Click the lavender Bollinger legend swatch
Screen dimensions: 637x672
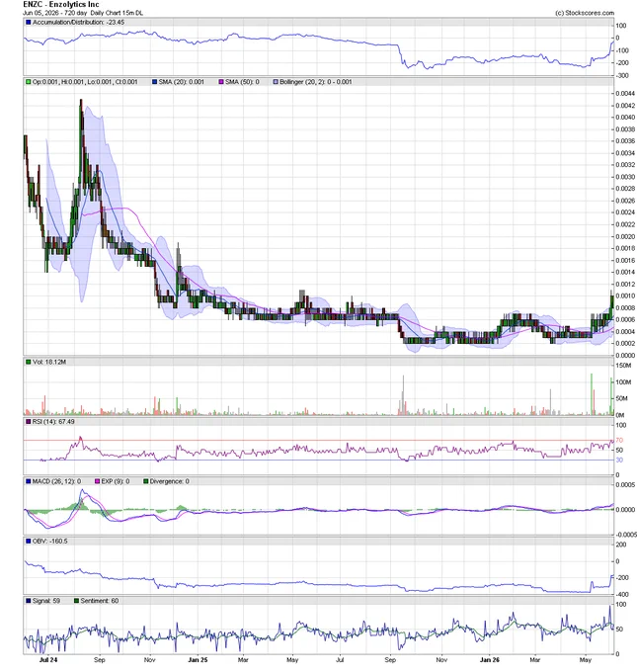click(x=276, y=82)
